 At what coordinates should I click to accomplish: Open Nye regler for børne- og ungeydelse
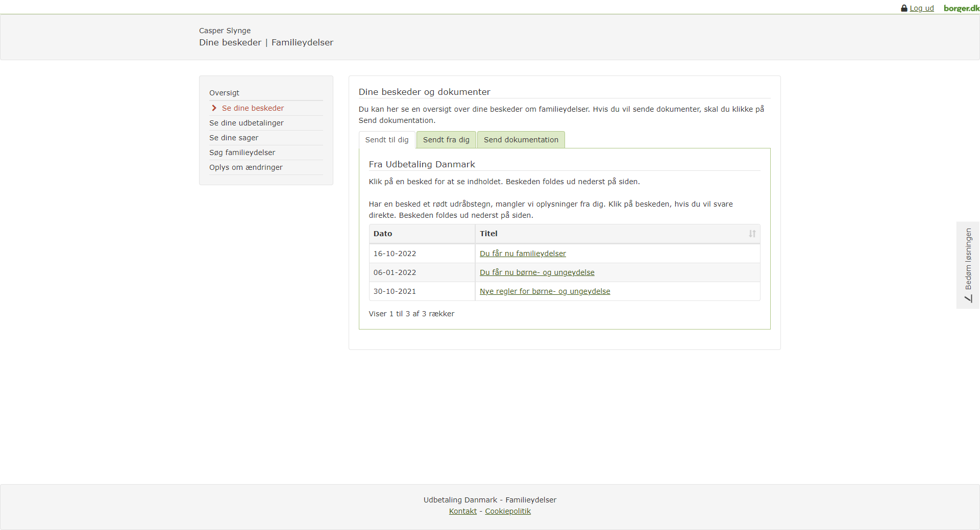click(x=545, y=291)
